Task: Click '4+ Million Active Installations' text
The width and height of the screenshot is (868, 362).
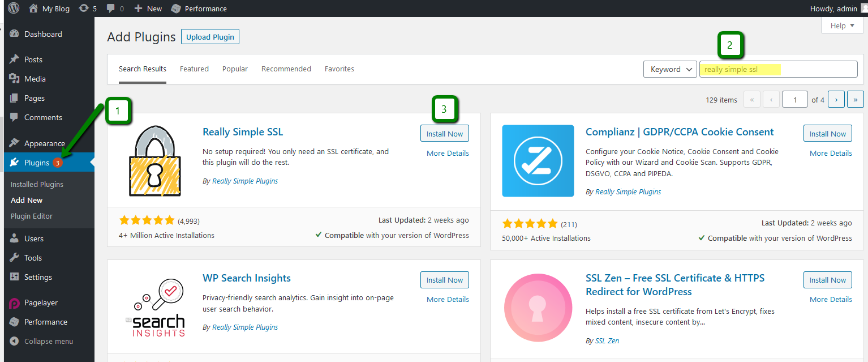Action: pyautogui.click(x=166, y=235)
